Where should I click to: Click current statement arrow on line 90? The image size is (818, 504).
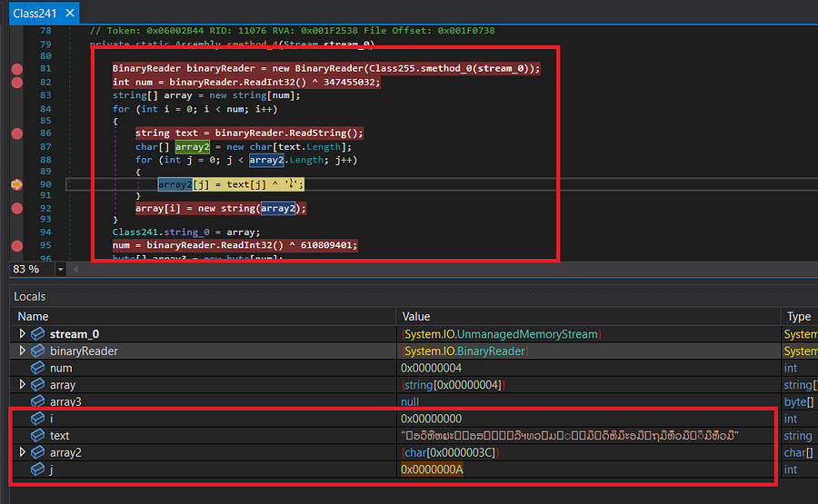click(16, 184)
